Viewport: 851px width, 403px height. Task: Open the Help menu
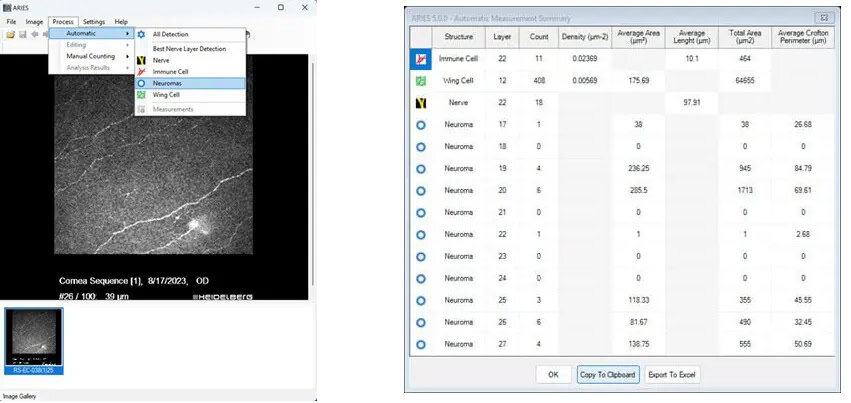click(121, 22)
